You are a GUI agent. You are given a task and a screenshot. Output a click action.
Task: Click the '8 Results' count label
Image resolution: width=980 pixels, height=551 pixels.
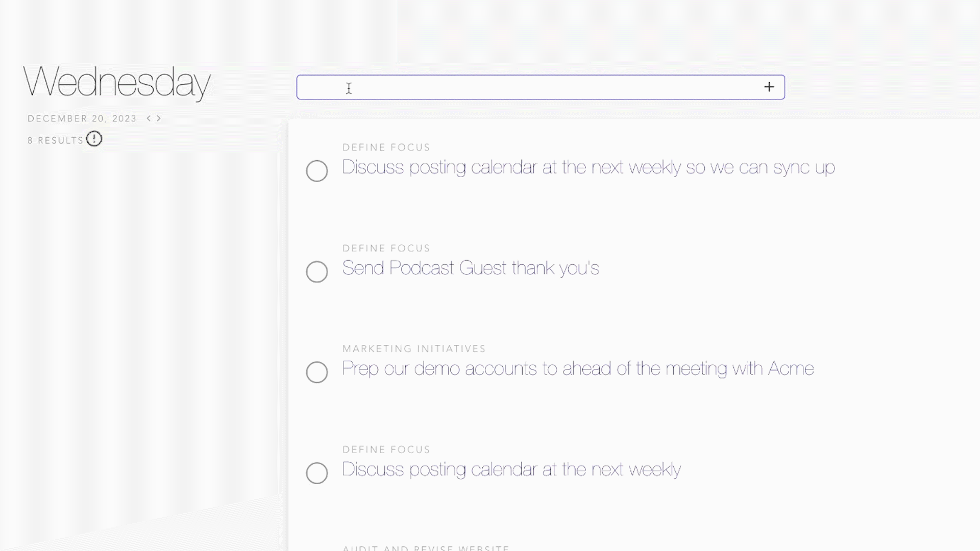coord(55,140)
